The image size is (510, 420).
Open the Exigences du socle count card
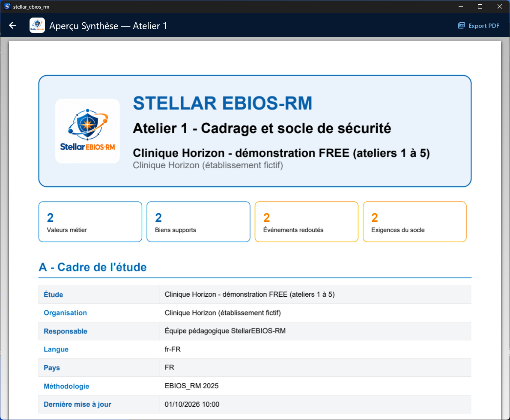(415, 222)
